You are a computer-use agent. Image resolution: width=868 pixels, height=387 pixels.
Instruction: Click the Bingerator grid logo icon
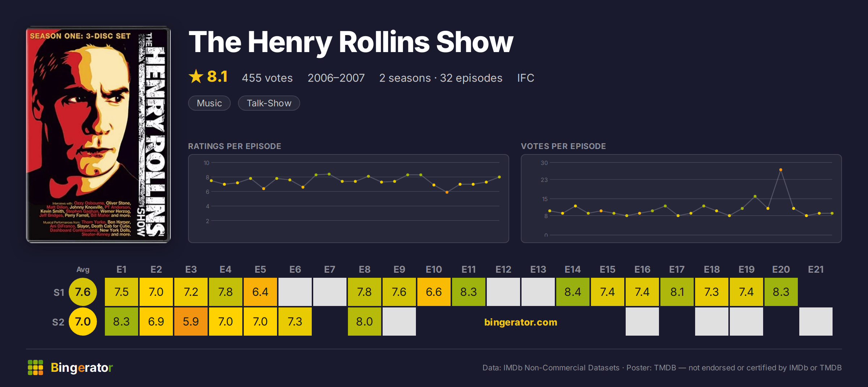coord(35,367)
